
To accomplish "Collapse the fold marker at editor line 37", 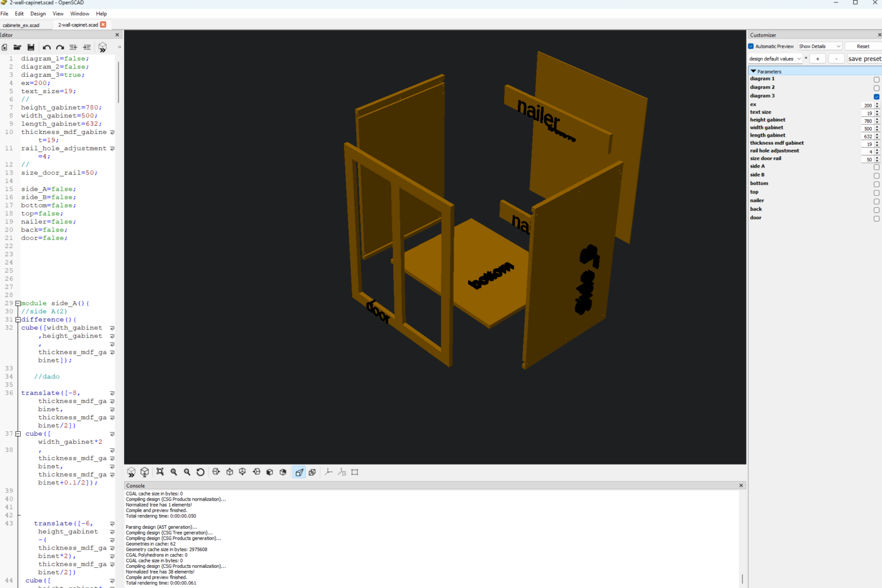I will click(18, 434).
